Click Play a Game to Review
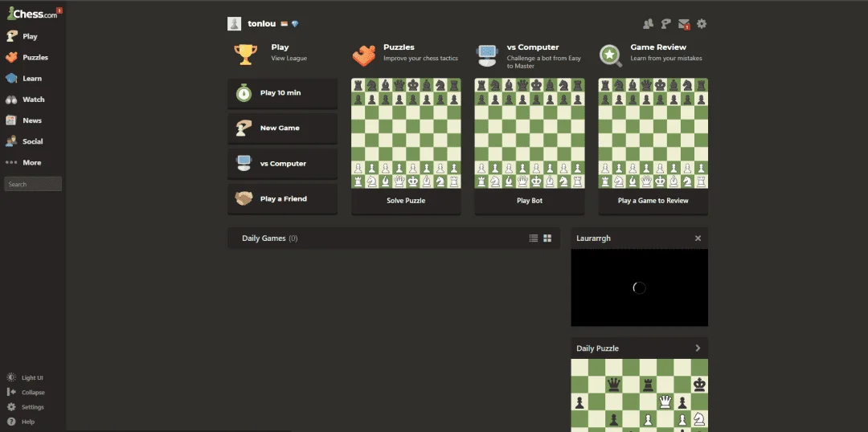This screenshot has height=432, width=868. pyautogui.click(x=653, y=201)
